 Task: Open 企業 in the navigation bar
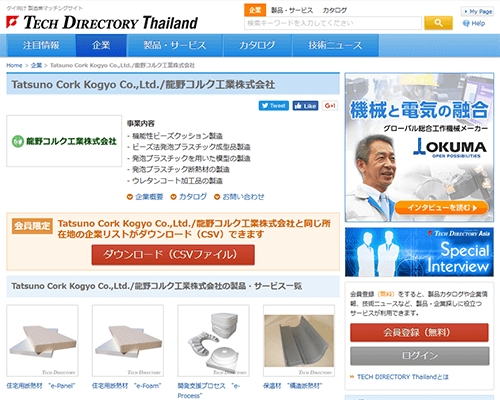pyautogui.click(x=101, y=45)
